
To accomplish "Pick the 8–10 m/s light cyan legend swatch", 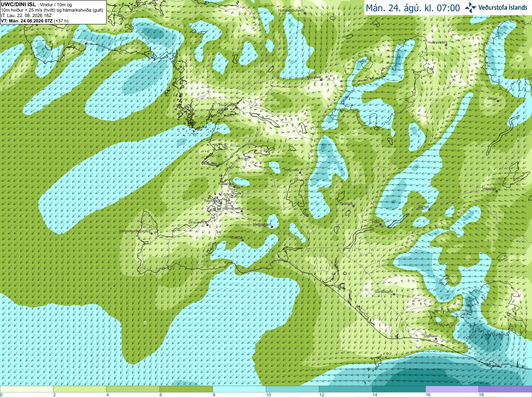I will tap(239, 389).
